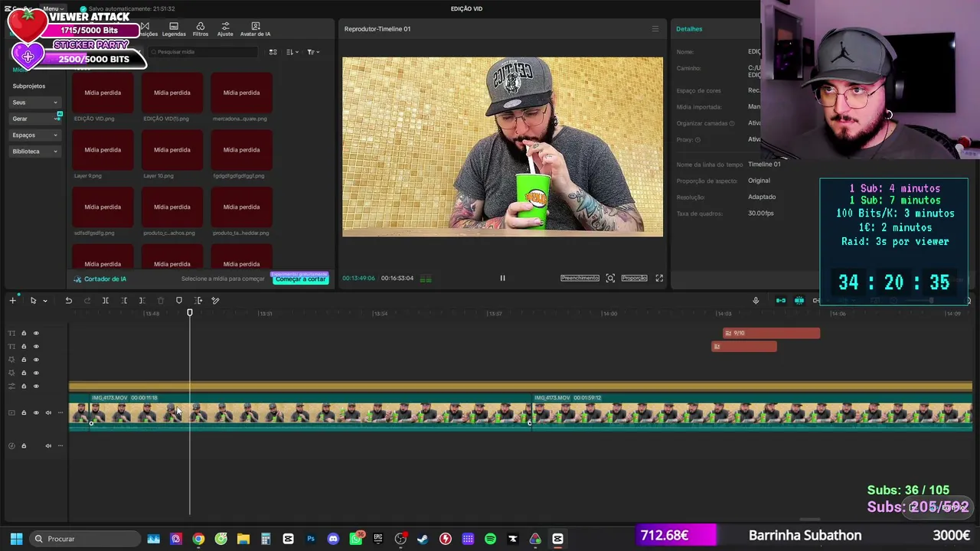
Task: Split clip at playhead
Action: 106,301
